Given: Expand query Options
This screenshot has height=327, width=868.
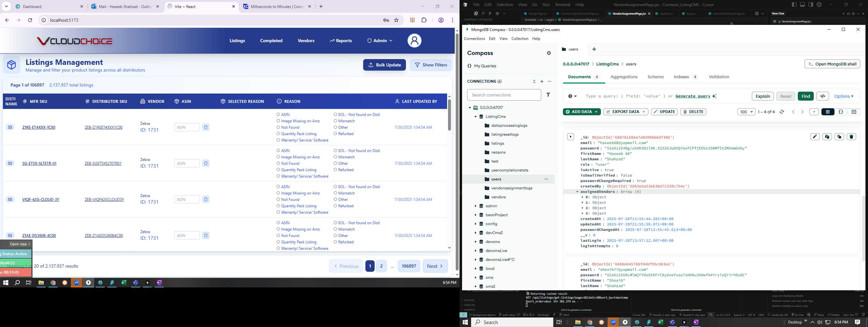Looking at the screenshot, I should point(844,96).
